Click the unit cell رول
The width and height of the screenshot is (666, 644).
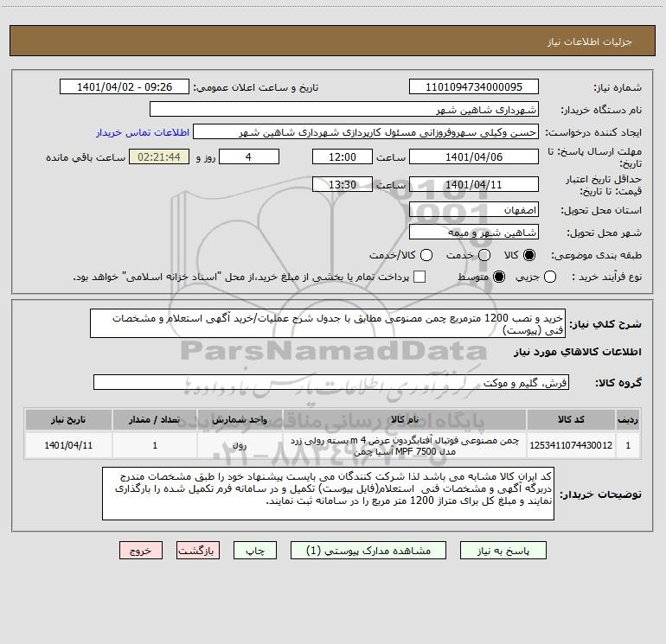click(x=240, y=445)
